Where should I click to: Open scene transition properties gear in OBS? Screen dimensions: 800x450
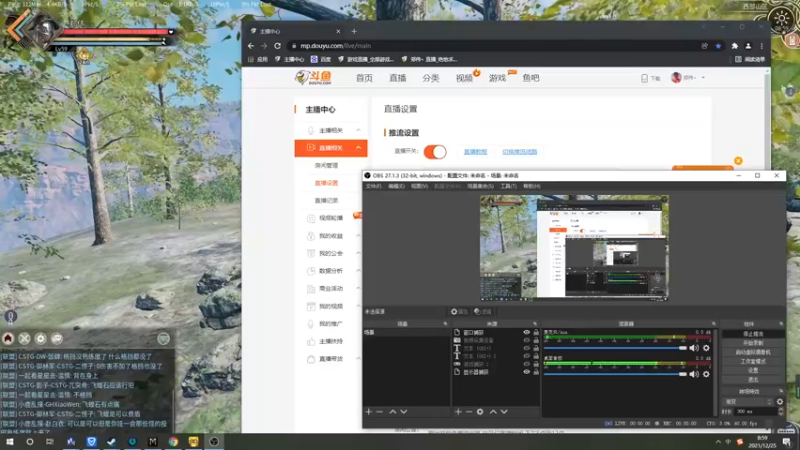click(x=780, y=402)
